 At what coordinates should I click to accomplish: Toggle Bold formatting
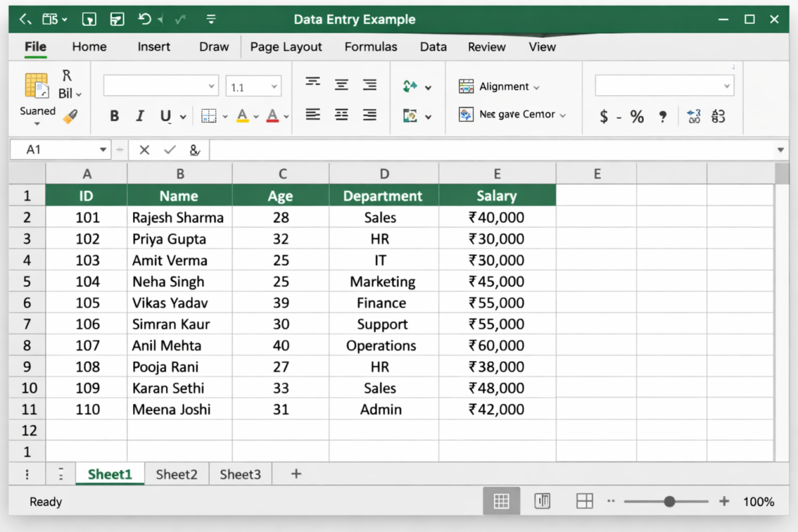(114, 116)
